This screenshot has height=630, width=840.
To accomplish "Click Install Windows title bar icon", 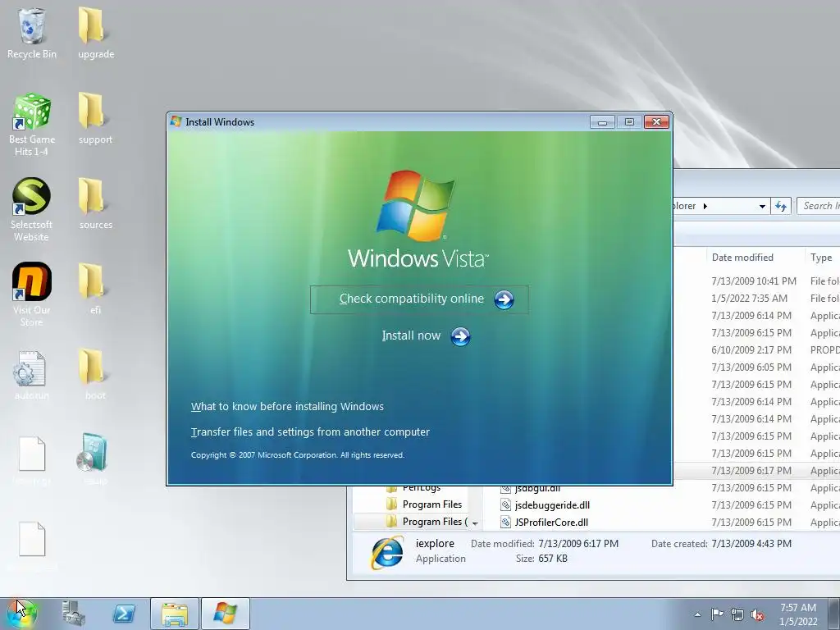I will coord(176,121).
